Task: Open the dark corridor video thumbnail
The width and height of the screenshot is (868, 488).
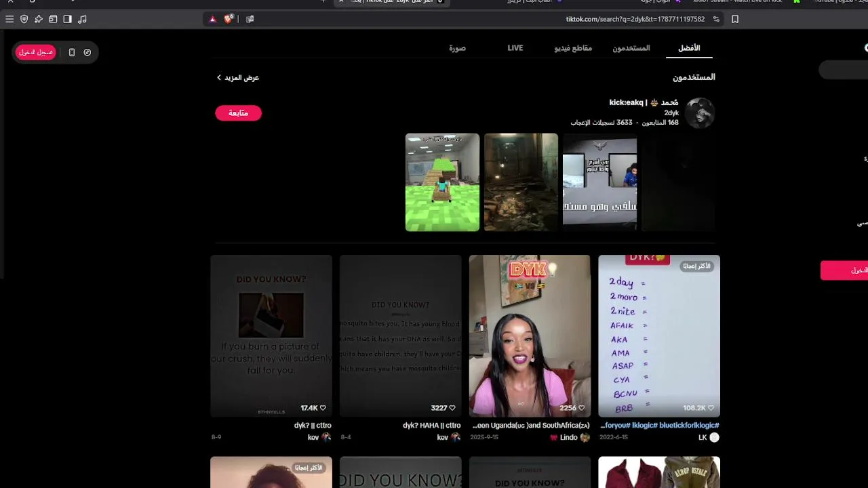Action: pos(521,182)
